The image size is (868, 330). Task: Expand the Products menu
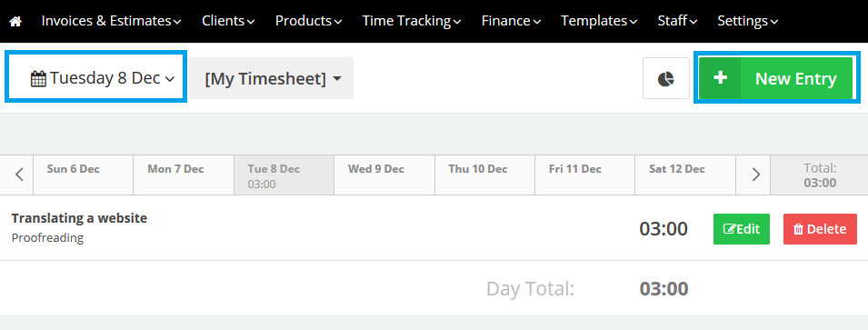click(x=308, y=21)
